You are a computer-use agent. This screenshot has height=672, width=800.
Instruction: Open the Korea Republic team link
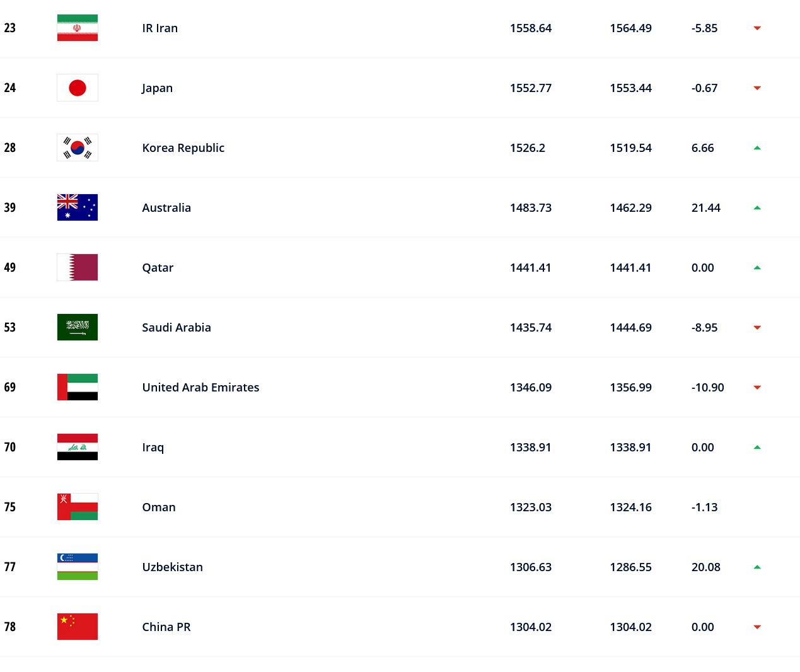point(183,148)
